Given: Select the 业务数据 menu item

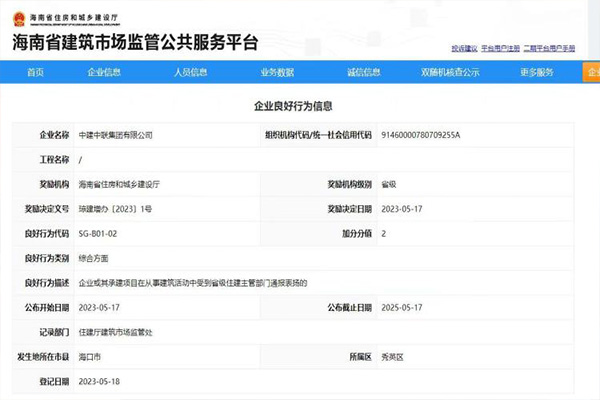Looking at the screenshot, I should tap(277, 72).
